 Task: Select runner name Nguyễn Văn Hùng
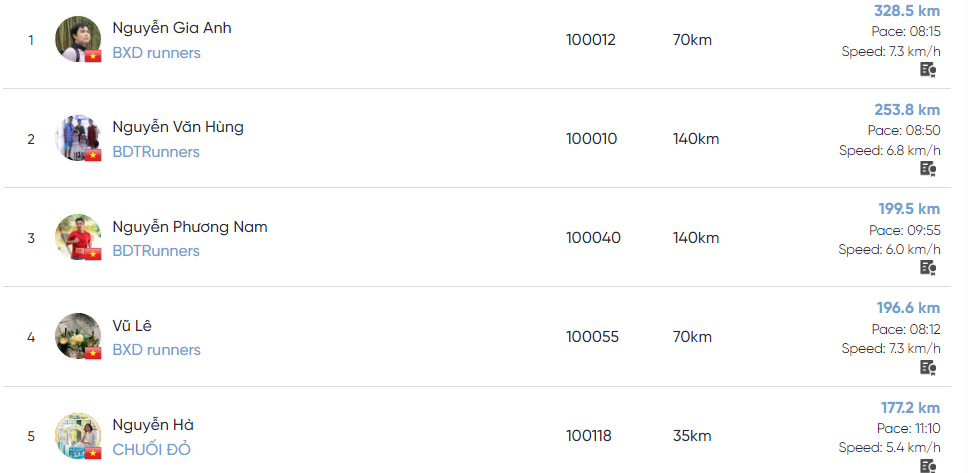pyautogui.click(x=178, y=127)
